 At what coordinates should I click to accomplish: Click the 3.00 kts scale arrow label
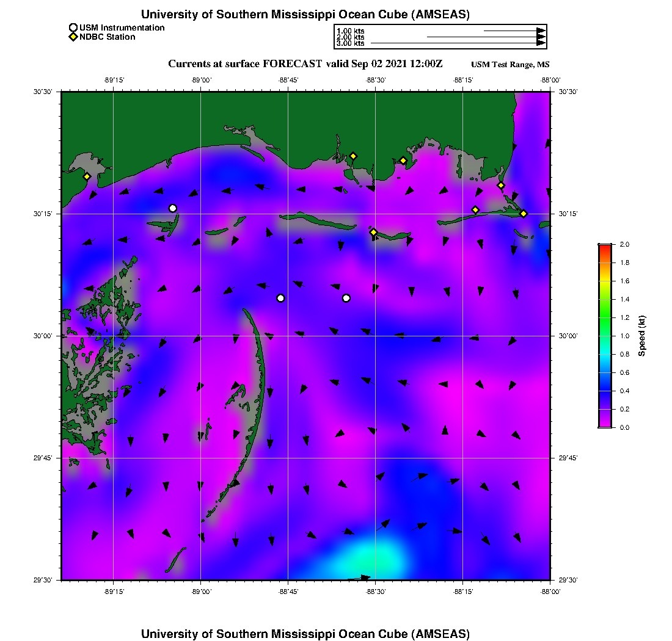click(x=350, y=43)
